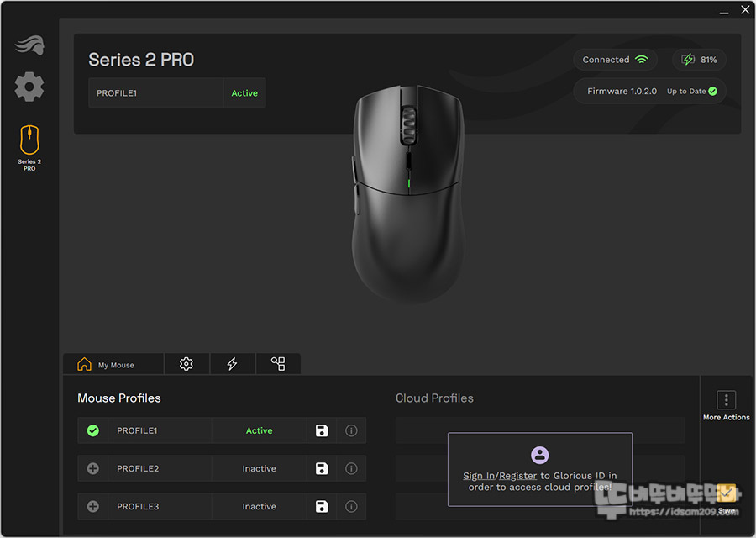Select the PROFILE2 name in the list

click(138, 468)
